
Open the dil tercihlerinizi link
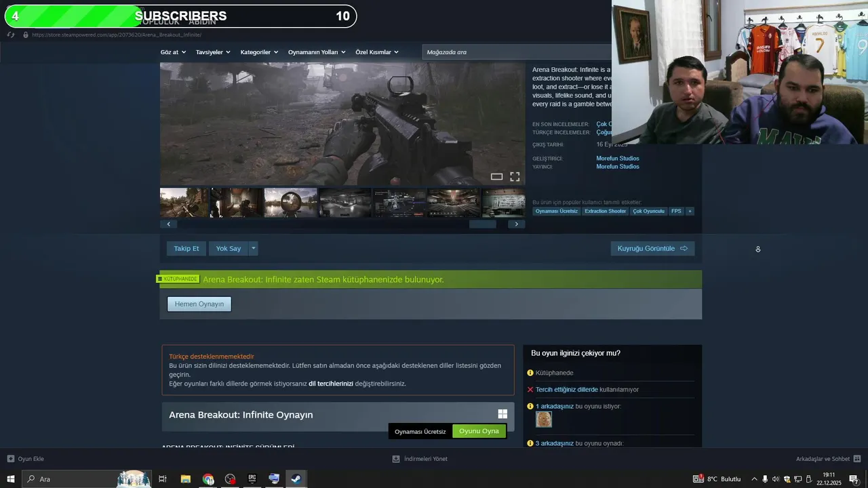click(331, 384)
